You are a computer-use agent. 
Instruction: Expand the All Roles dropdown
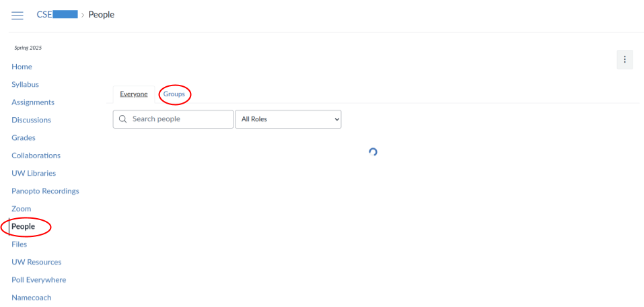coord(288,119)
